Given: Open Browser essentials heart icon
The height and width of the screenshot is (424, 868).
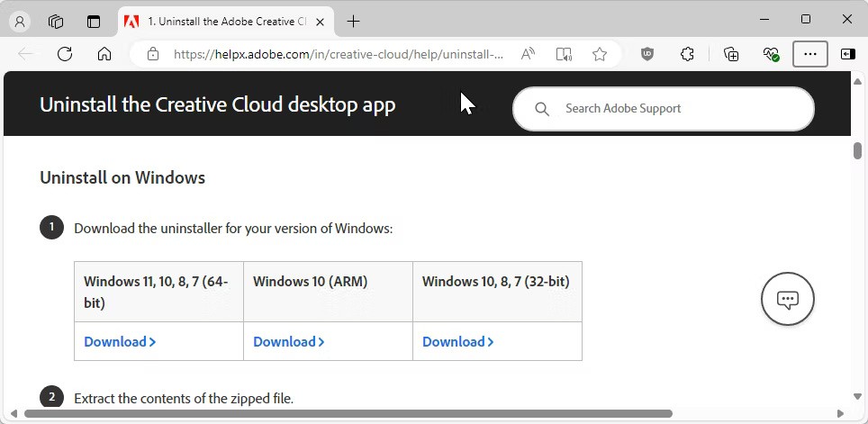Looking at the screenshot, I should [x=771, y=54].
